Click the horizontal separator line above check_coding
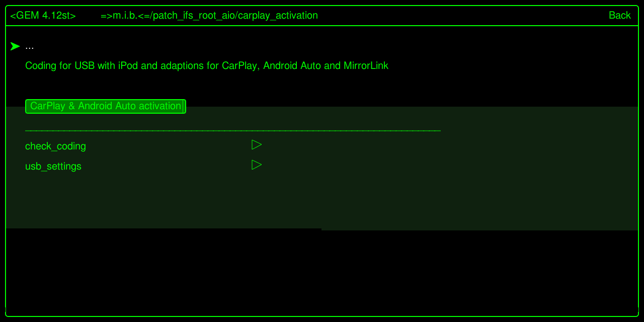The image size is (644, 322). click(233, 131)
